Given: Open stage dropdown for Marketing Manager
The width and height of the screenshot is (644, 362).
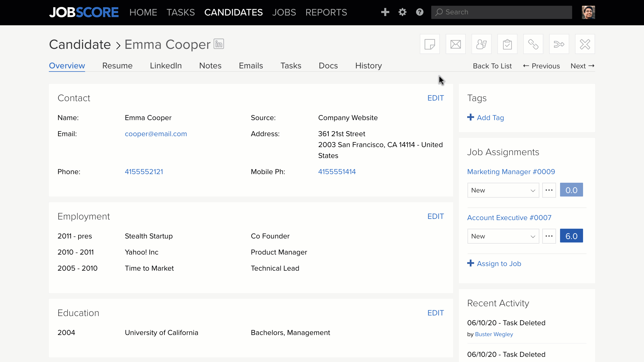Looking at the screenshot, I should tap(503, 190).
